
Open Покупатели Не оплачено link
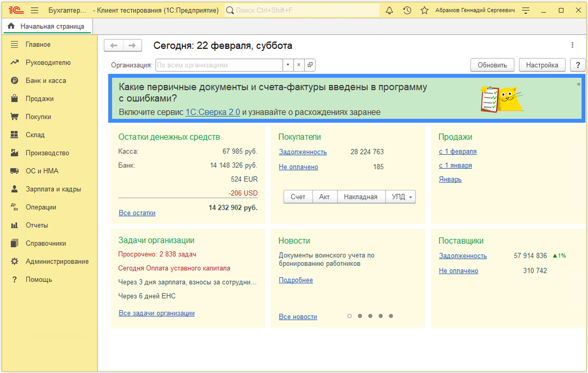tap(298, 167)
